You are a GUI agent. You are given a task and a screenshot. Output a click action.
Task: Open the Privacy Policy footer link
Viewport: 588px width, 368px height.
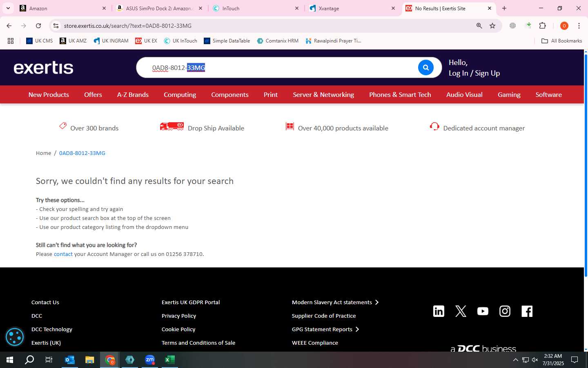(179, 316)
